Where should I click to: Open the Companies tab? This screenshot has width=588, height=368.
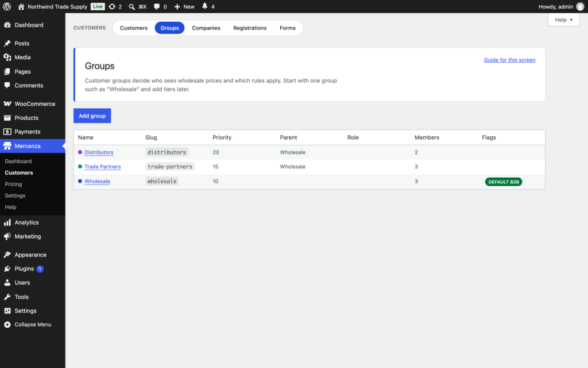206,28
